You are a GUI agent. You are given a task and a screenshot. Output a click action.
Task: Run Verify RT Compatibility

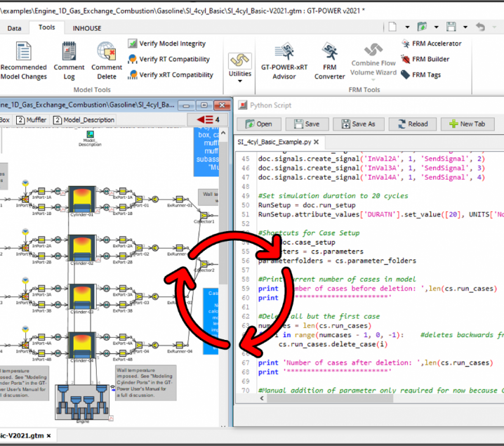pyautogui.click(x=168, y=59)
